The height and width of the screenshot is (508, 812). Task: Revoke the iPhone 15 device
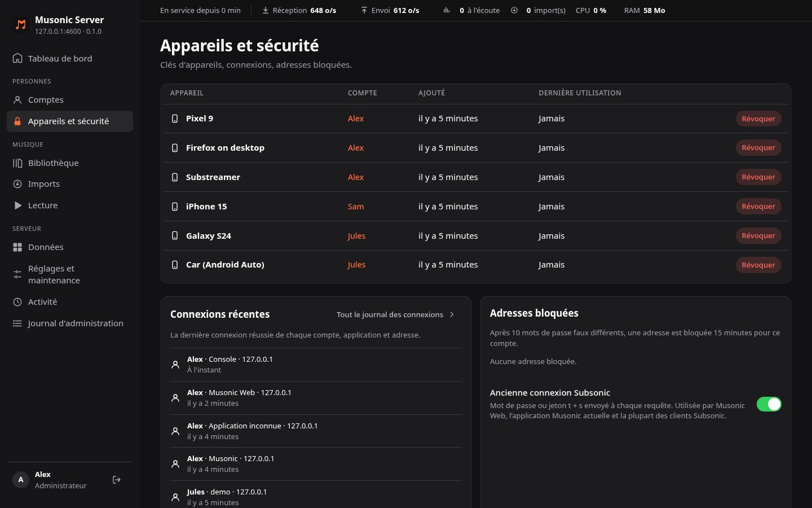coord(758,207)
